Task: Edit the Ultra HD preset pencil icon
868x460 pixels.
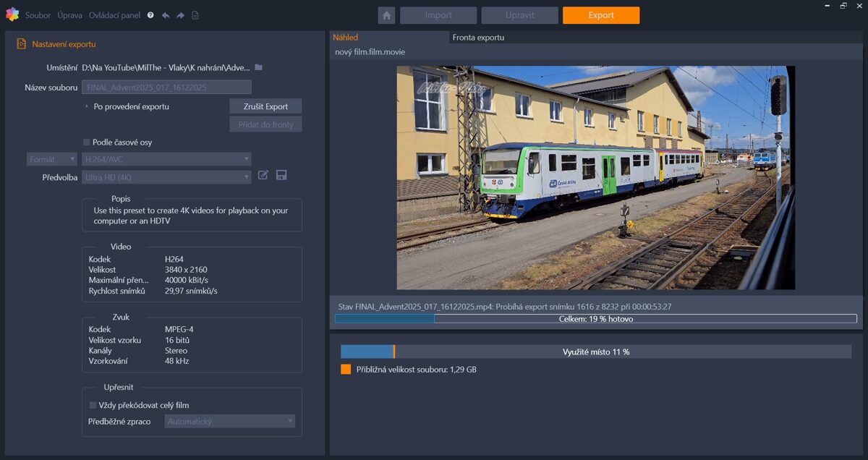Action: [x=263, y=175]
